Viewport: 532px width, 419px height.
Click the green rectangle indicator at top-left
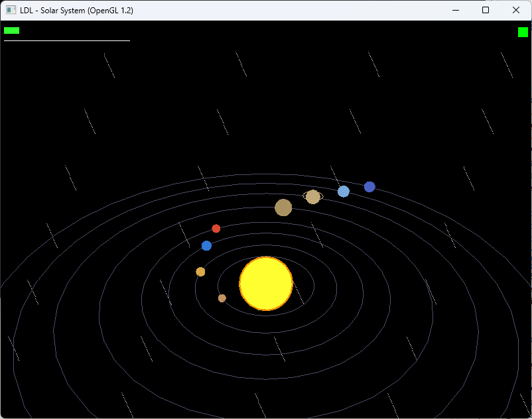click(x=11, y=30)
